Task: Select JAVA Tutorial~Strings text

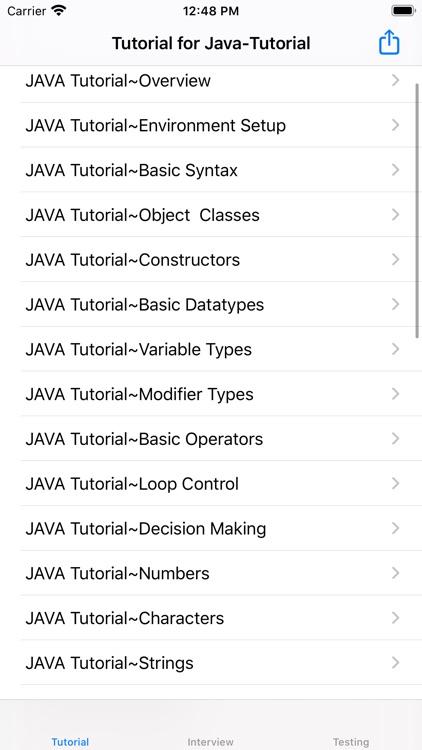Action: pyautogui.click(x=109, y=663)
